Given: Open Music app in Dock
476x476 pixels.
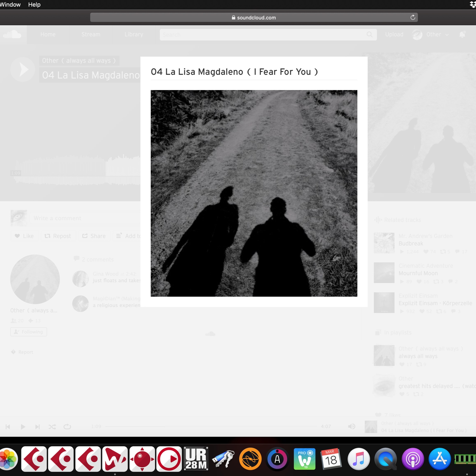Looking at the screenshot, I should point(358,459).
